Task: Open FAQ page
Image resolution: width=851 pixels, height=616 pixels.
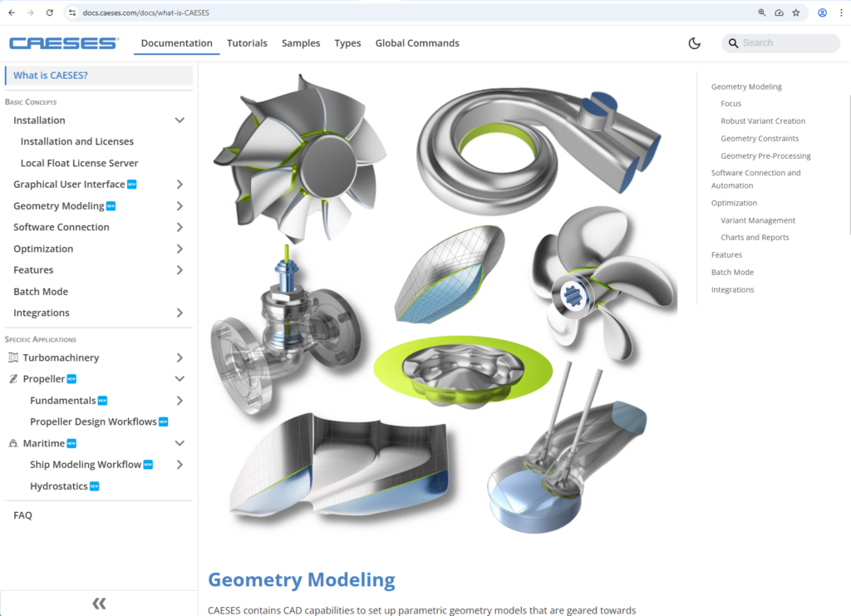Action: (22, 515)
